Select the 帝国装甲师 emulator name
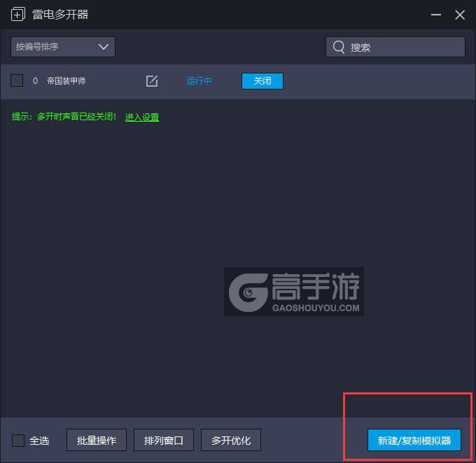 pyautogui.click(x=66, y=81)
